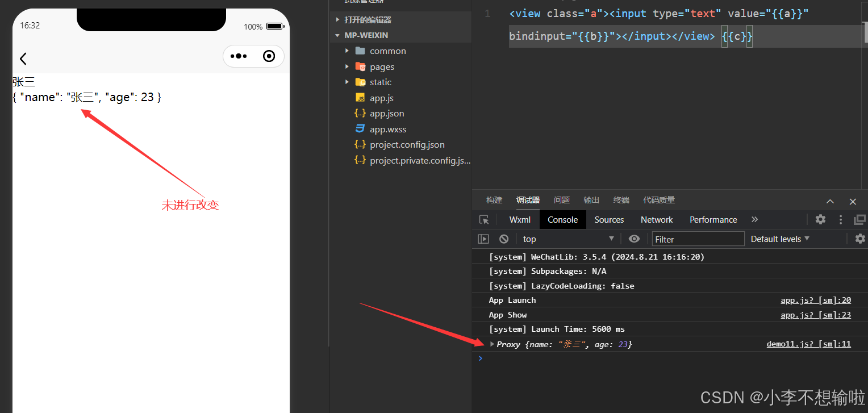The height and width of the screenshot is (413, 868).
Task: Switch to the 构建 tab
Action: click(494, 200)
